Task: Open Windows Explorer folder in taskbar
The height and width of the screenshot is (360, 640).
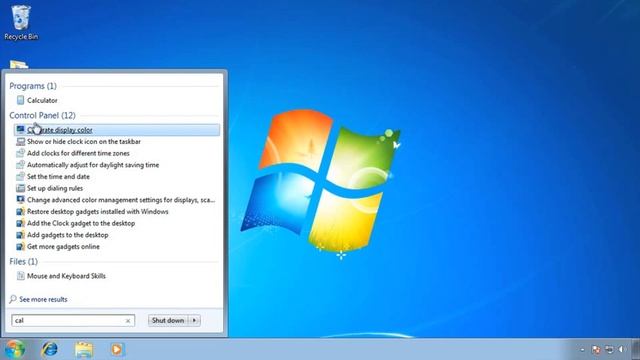Action: (x=84, y=349)
